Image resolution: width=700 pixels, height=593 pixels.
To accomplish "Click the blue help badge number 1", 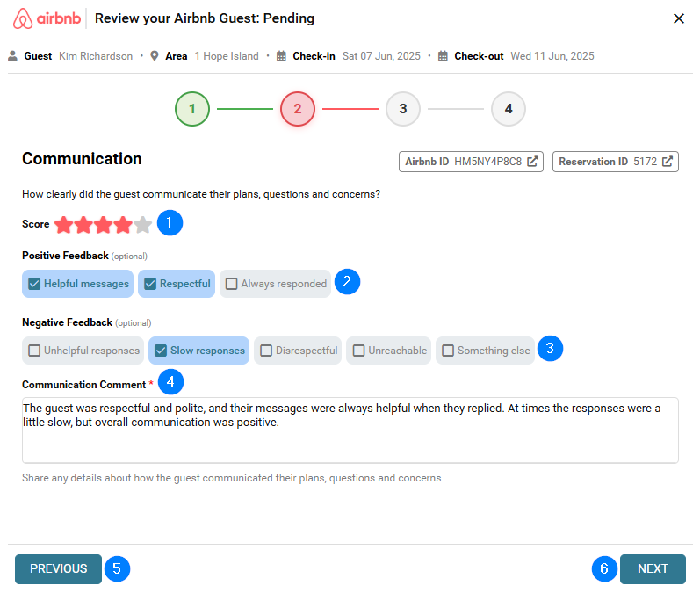I will tap(170, 223).
